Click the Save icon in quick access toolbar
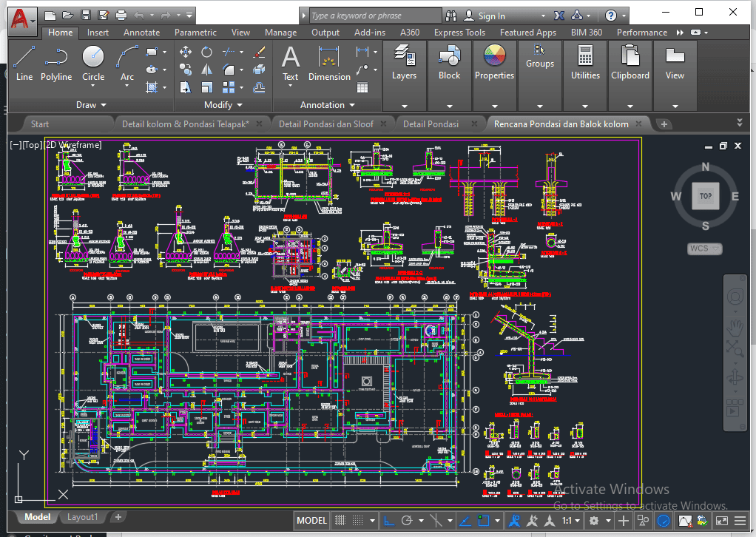Viewport: 756px width, 537px height. [86, 15]
